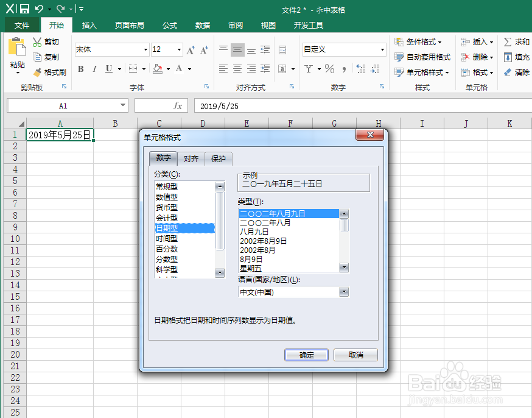
Task: Select 时间型 in the category list
Action: pyautogui.click(x=184, y=239)
